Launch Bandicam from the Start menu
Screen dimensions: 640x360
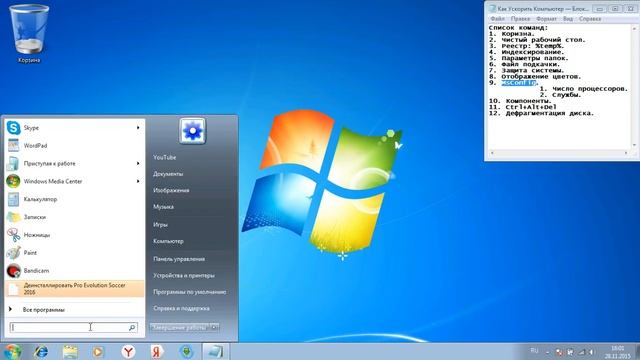[74, 271]
